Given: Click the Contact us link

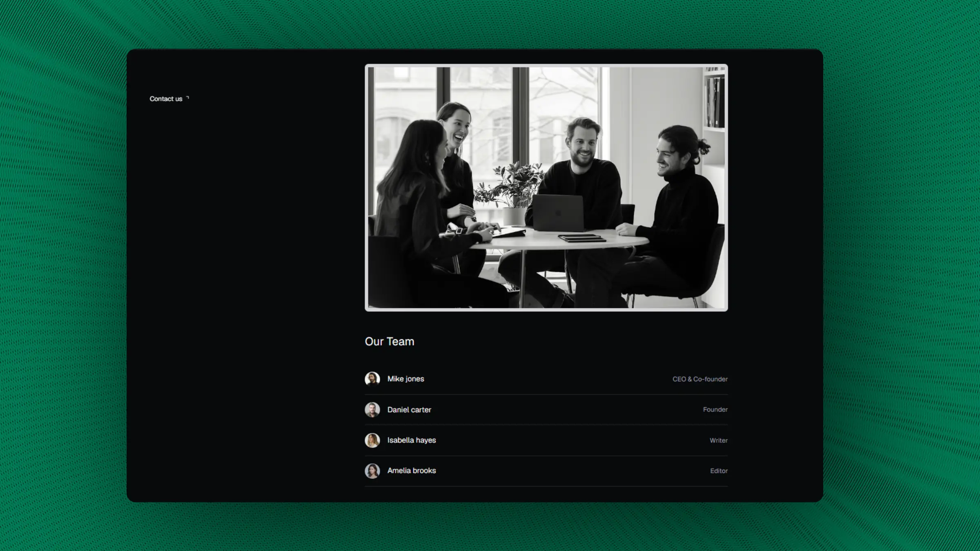Looking at the screenshot, I should coord(166,99).
